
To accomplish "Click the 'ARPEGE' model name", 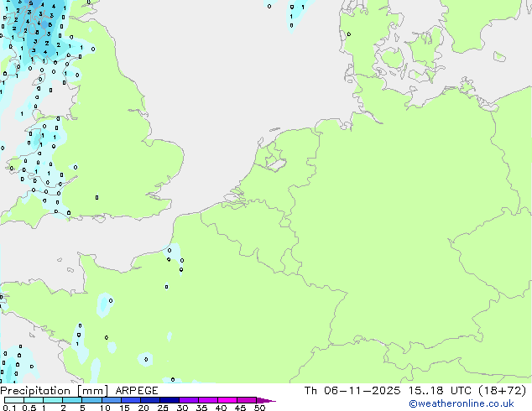I will click(137, 391).
